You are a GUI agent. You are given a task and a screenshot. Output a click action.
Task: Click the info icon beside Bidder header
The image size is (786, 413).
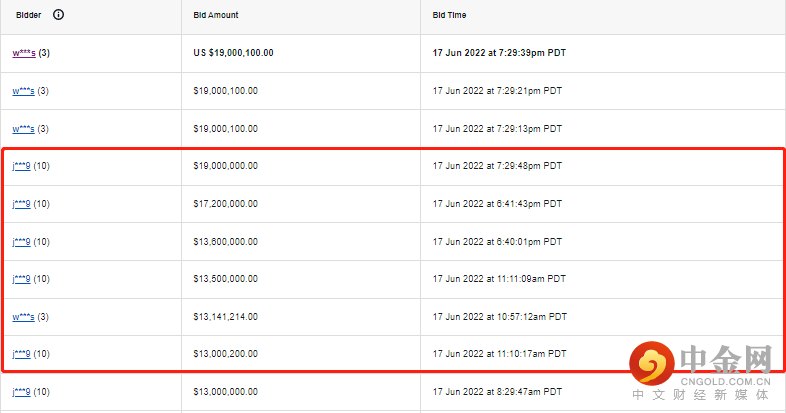click(x=59, y=16)
